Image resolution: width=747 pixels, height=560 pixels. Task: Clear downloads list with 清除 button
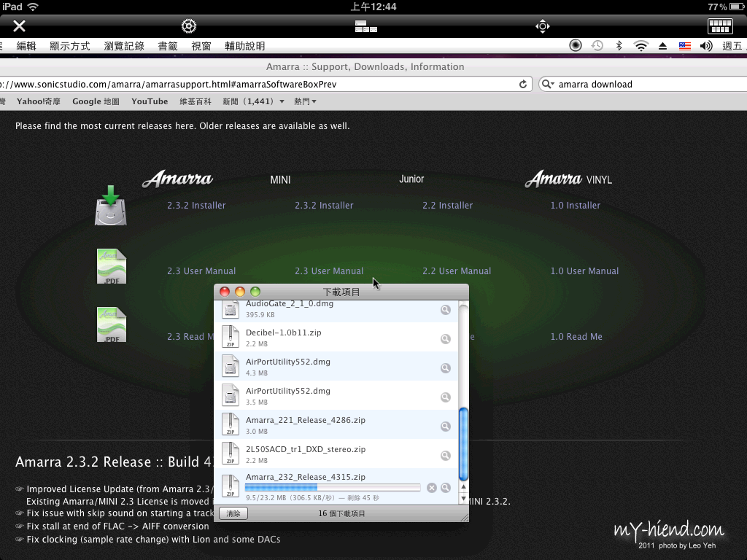(x=233, y=513)
